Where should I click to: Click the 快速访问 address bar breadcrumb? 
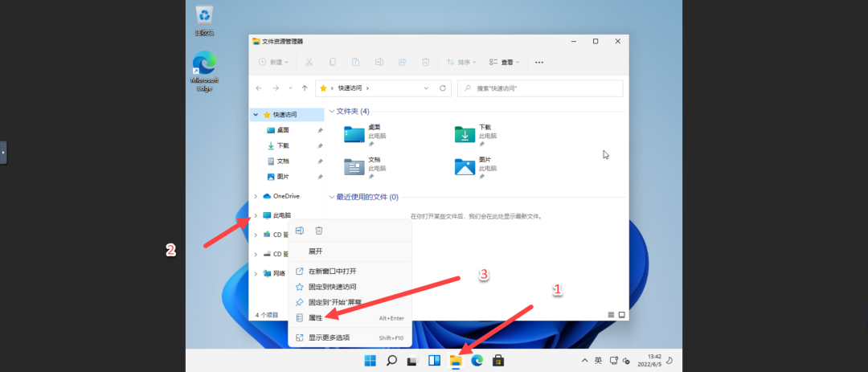coord(350,88)
